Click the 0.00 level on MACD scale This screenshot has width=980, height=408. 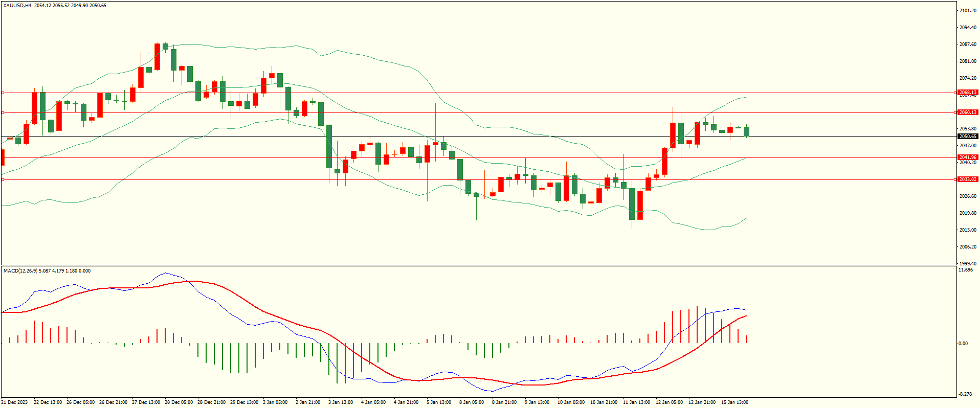[x=963, y=344]
